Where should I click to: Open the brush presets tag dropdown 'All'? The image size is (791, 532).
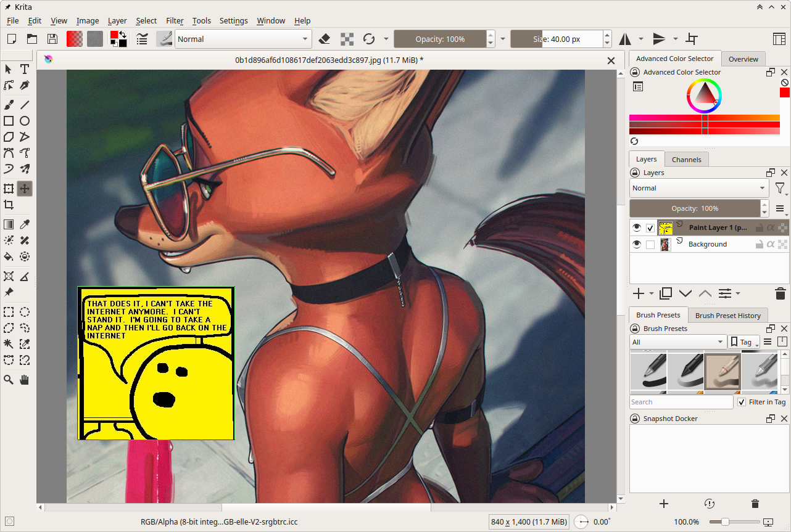678,342
